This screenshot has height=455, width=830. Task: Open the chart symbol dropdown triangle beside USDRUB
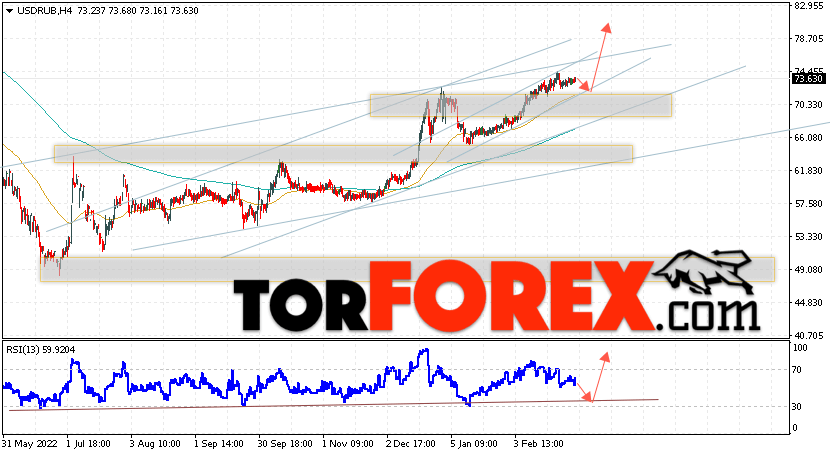coord(9,11)
